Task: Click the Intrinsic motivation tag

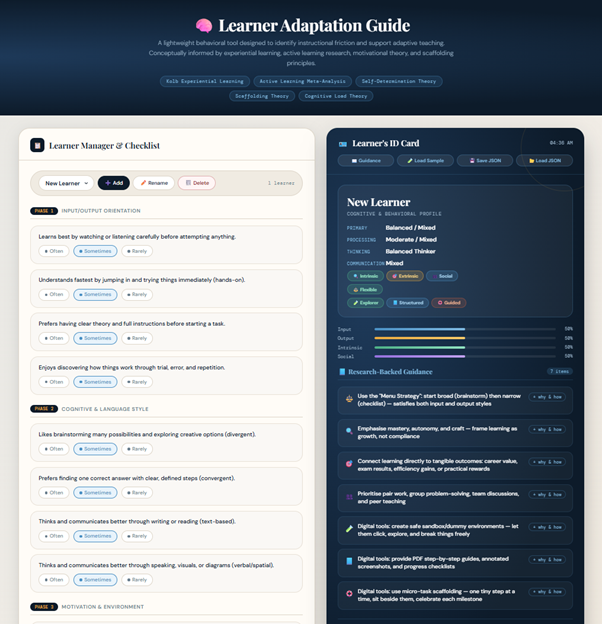Action: 365,276
